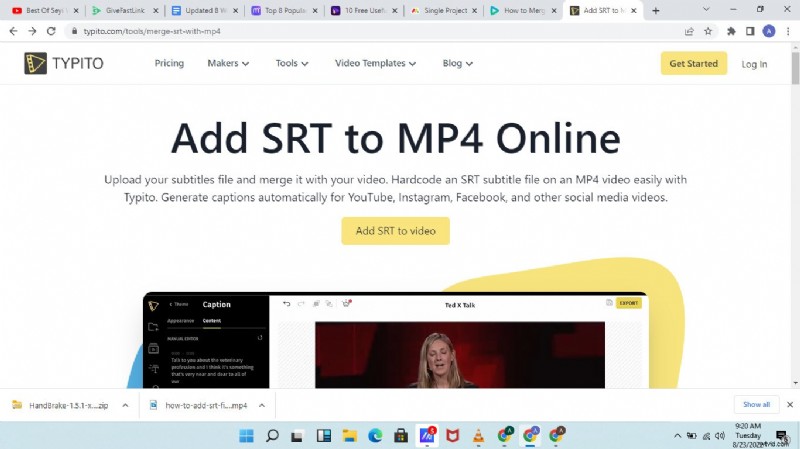
Task: Click the Log In link
Action: (754, 64)
